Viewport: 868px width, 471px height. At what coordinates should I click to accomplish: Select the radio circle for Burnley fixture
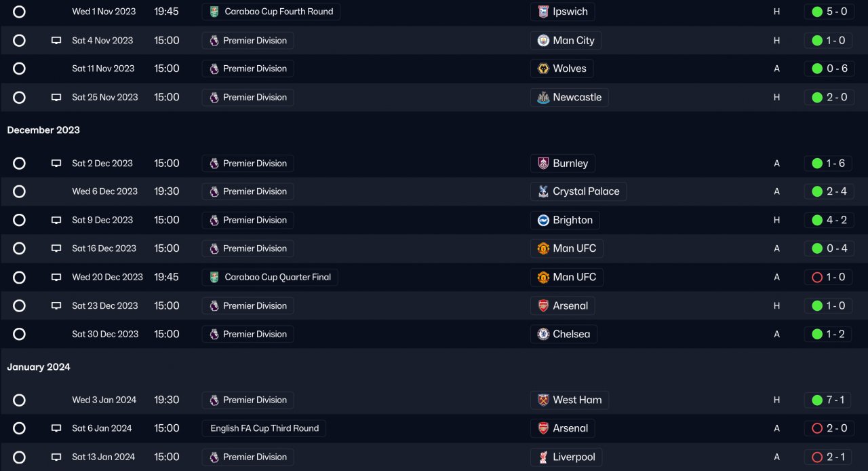19,163
